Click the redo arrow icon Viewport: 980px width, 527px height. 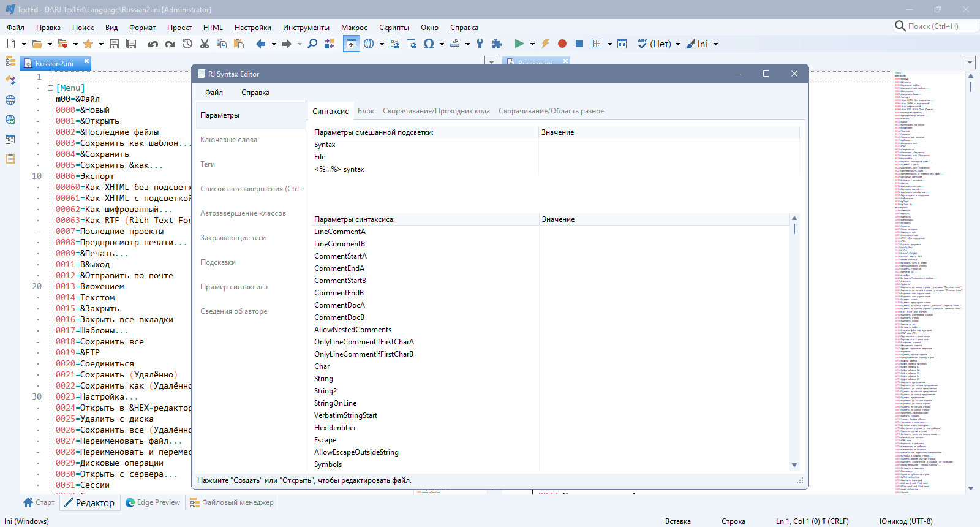click(170, 44)
